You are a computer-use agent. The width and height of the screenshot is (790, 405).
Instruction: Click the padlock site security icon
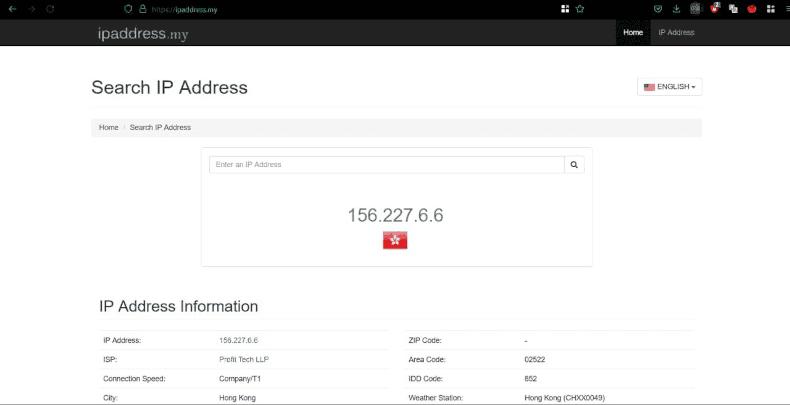143,9
